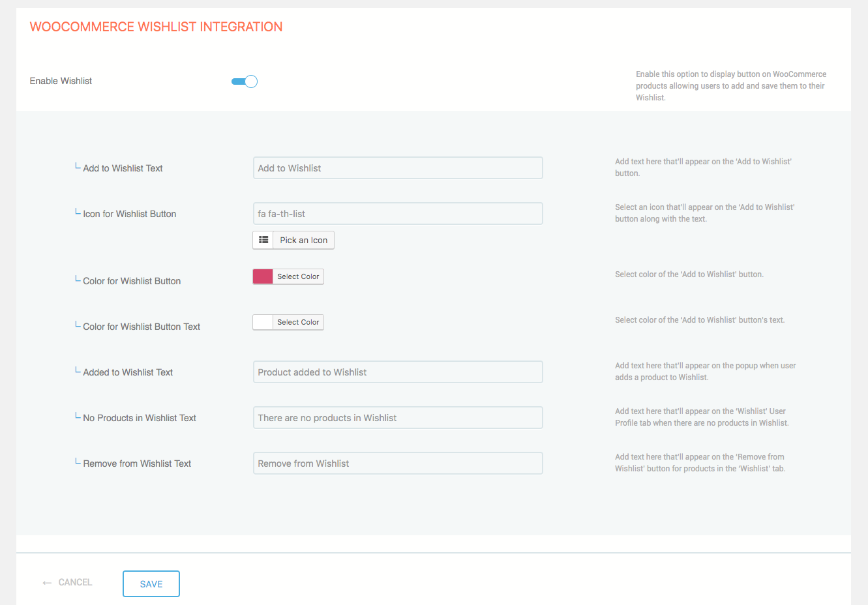Click the fa fa-th-list icon class field
This screenshot has height=605, width=868.
398,214
